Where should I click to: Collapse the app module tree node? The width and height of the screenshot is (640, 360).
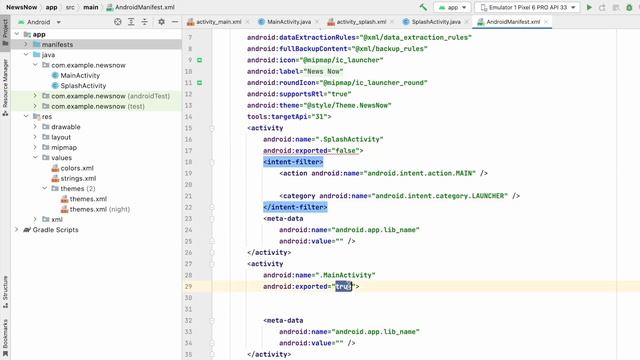point(17,34)
